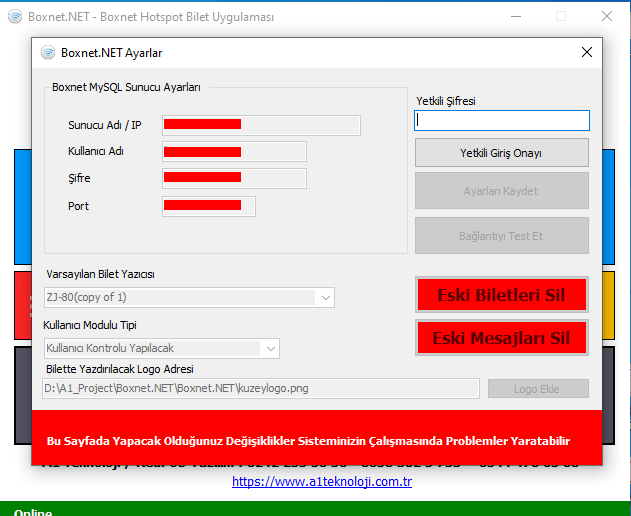Click the Yetkili Şifresi password field
The height and width of the screenshot is (516, 631).
click(502, 120)
